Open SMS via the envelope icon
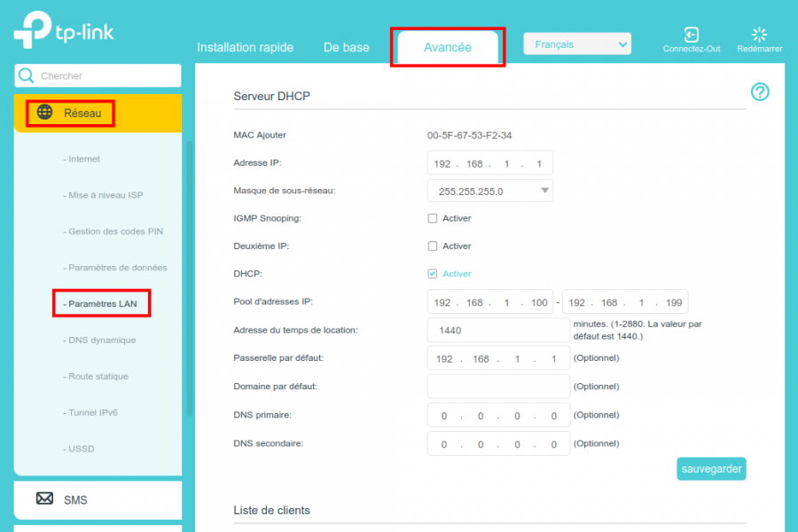This screenshot has height=532, width=798. click(x=44, y=499)
